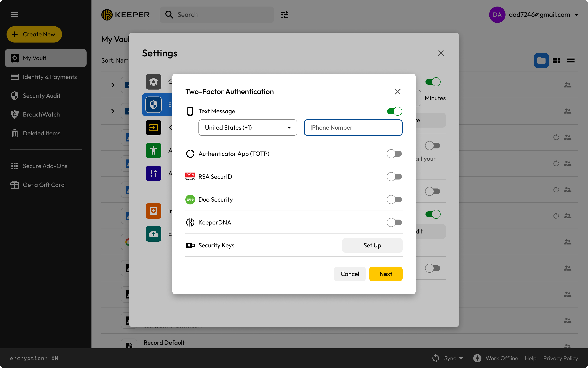This screenshot has height=368, width=588.
Task: Click the Duo Security logo
Action: (x=190, y=199)
